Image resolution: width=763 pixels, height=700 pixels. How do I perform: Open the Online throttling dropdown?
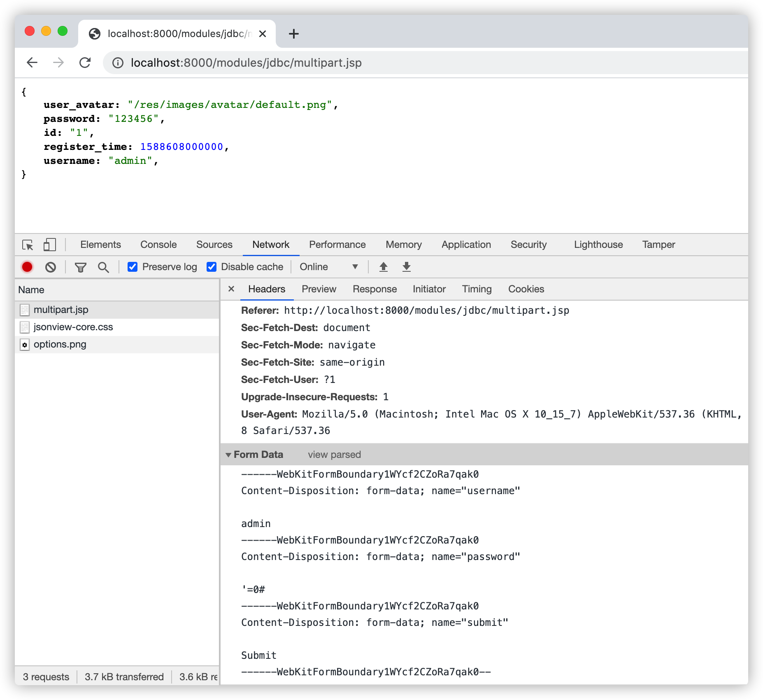pyautogui.click(x=328, y=267)
